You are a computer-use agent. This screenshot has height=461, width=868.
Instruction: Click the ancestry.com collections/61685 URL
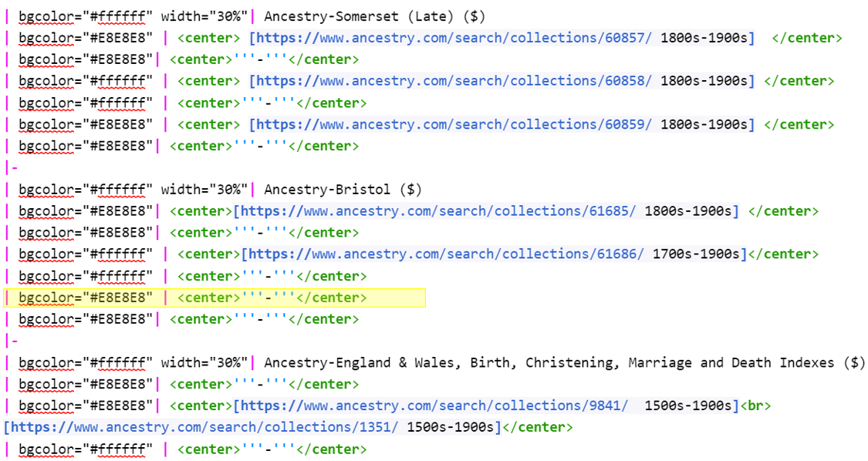tap(438, 211)
